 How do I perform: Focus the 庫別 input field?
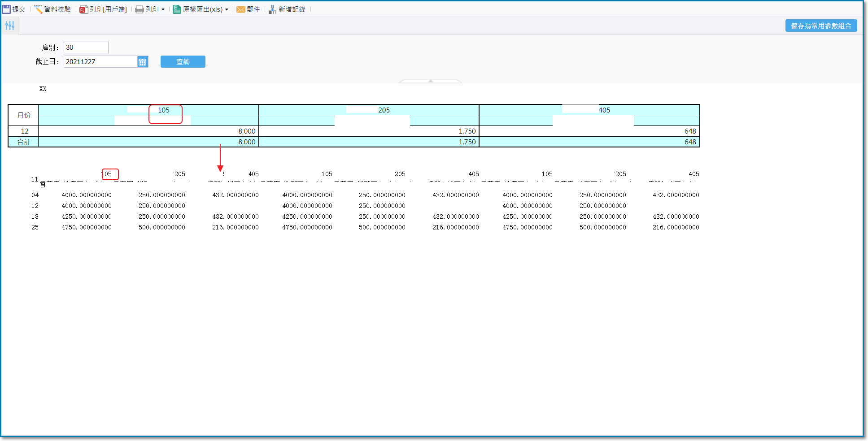click(x=86, y=48)
